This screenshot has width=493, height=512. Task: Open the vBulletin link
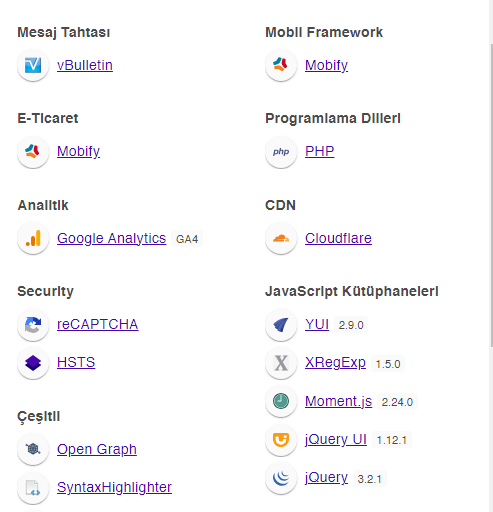tap(85, 65)
